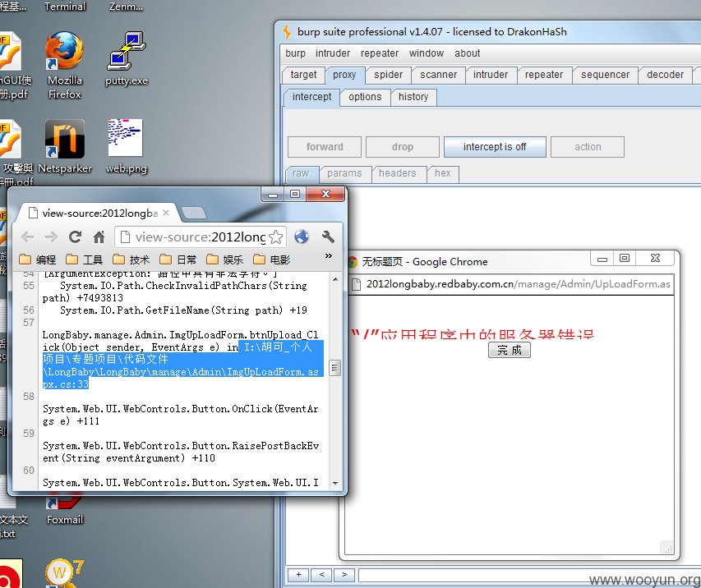Open the burp menu in Burp Suite
This screenshot has height=588, width=701.
tap(296, 53)
